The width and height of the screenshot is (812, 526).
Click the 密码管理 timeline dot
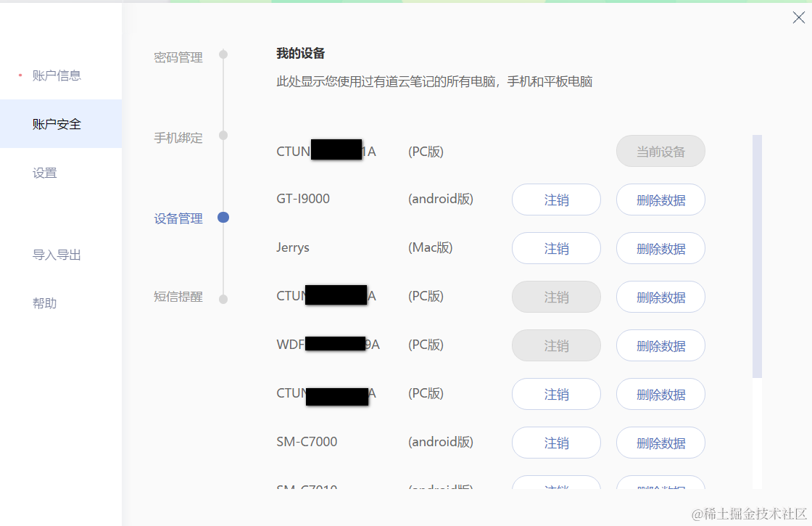pos(223,54)
